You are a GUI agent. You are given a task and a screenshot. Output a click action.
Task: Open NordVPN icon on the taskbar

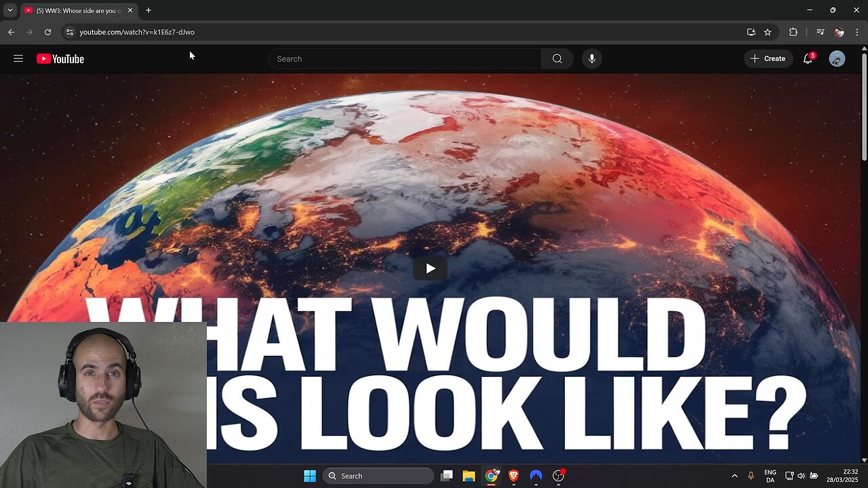[536, 476]
